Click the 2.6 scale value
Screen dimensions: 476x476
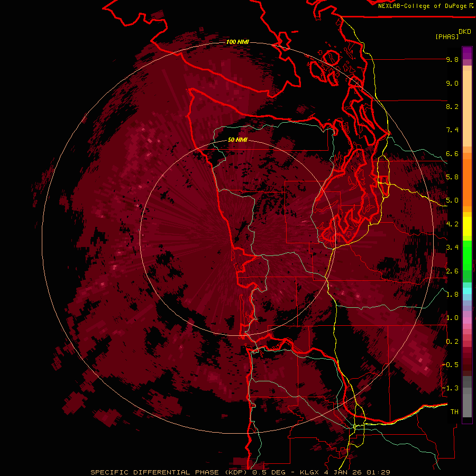coord(452,271)
